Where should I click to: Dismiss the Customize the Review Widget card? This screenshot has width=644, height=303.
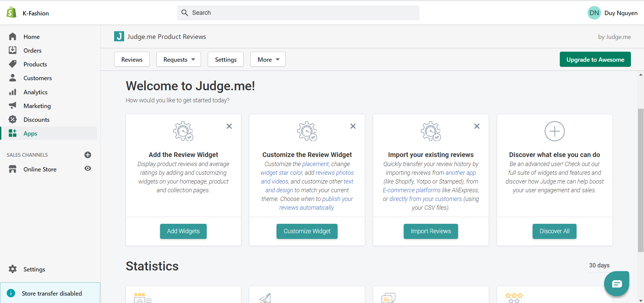[353, 126]
